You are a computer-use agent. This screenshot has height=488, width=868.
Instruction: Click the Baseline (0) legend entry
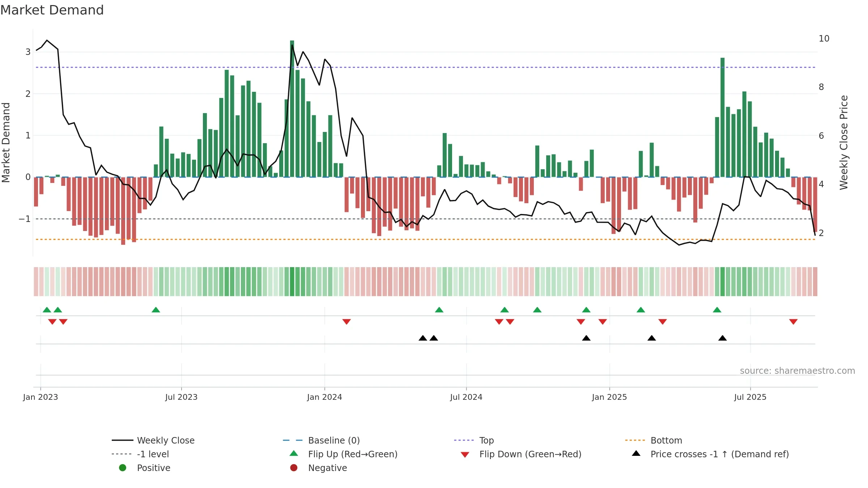(321, 440)
